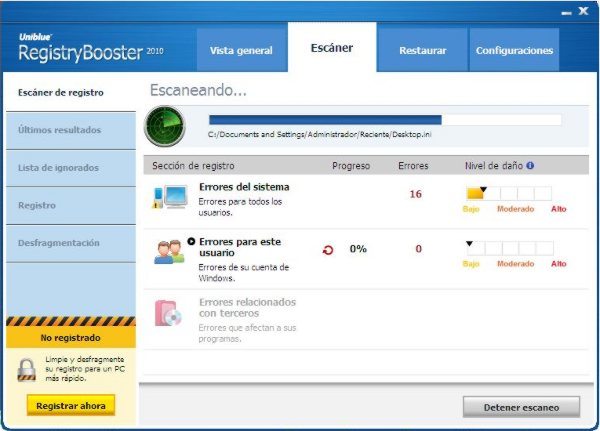Click the Alto label in the Errores del sistema row
Screen dimensions: 600x431
pyautogui.click(x=559, y=209)
